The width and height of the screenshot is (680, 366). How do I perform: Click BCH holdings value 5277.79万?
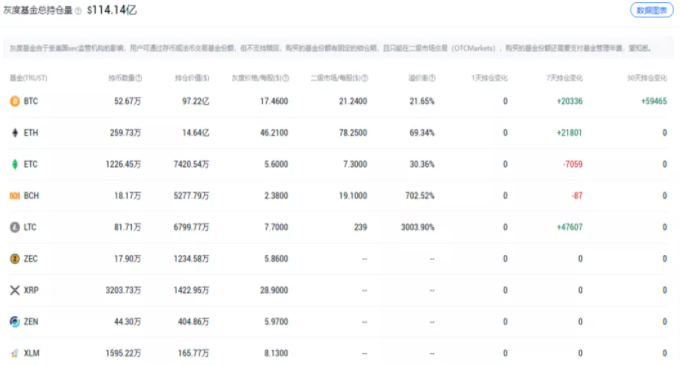[191, 196]
